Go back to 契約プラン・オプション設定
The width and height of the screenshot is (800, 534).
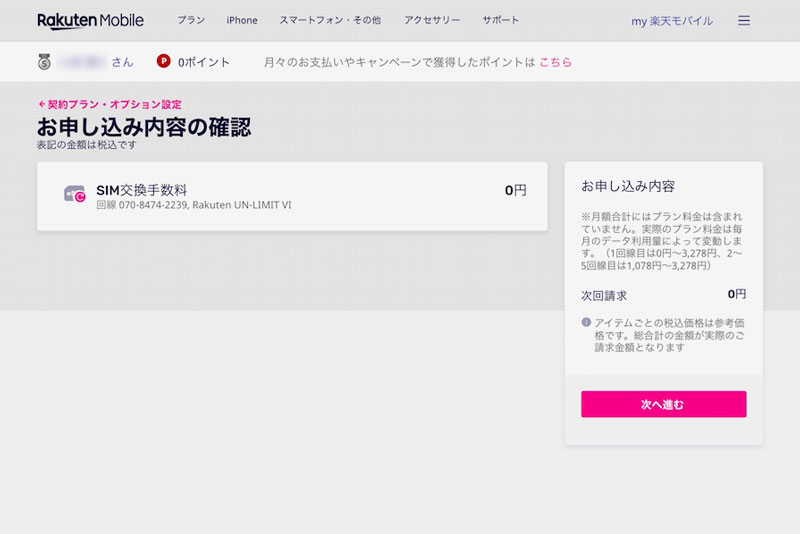pyautogui.click(x=110, y=105)
